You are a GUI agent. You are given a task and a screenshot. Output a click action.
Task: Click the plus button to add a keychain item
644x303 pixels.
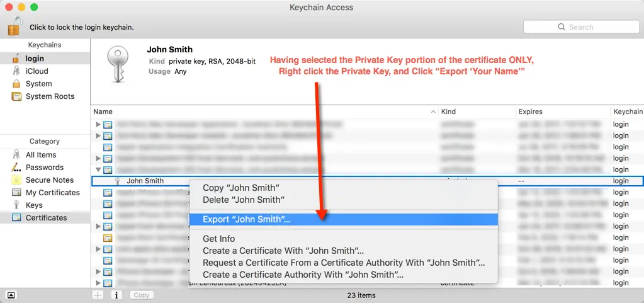[98, 295]
